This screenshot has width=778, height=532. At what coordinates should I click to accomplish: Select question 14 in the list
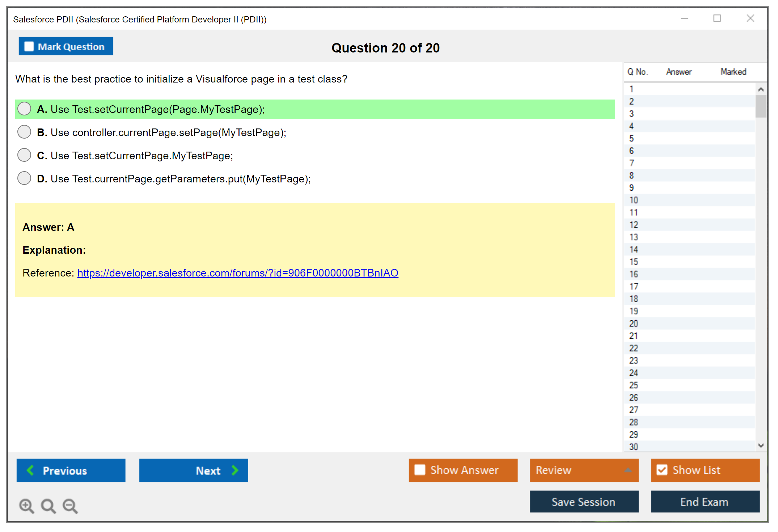pyautogui.click(x=634, y=249)
